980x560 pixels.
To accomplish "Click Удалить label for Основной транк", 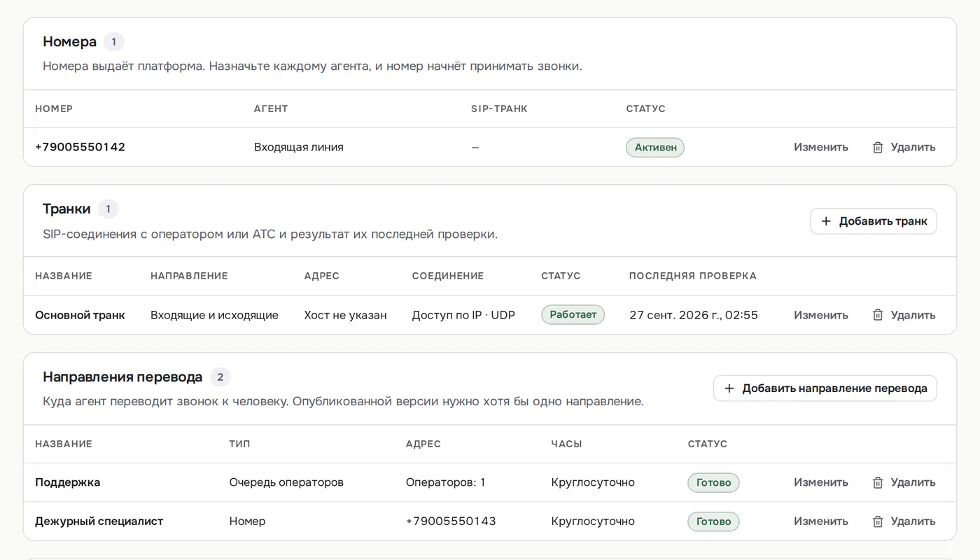I will [x=913, y=315].
